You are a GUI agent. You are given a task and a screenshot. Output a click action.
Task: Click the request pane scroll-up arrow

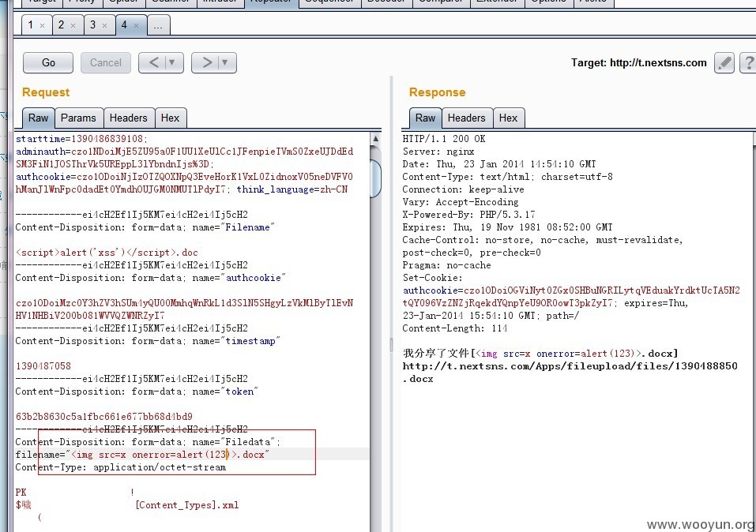click(375, 139)
